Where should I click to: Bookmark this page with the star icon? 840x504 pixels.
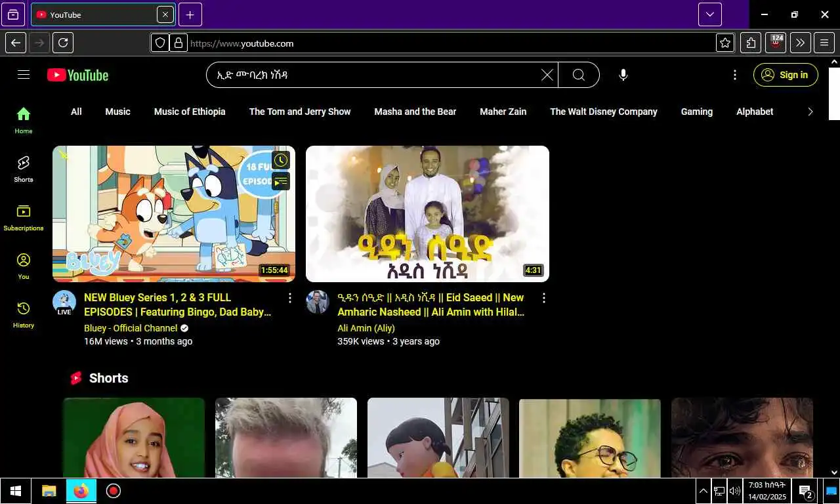(x=725, y=43)
